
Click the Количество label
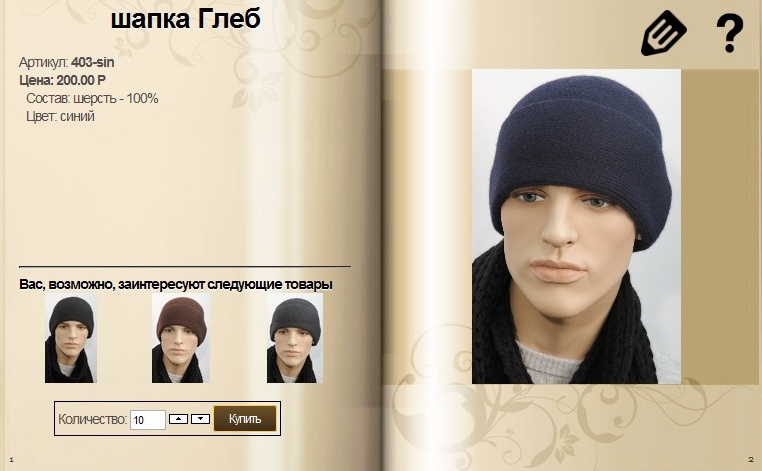pyautogui.click(x=92, y=419)
